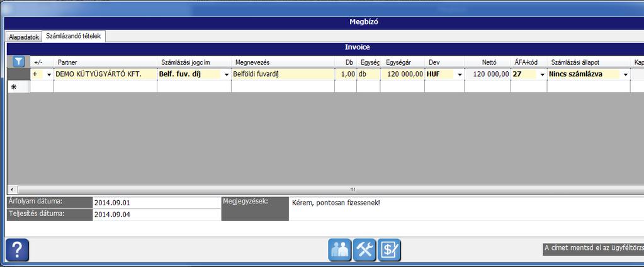The height and width of the screenshot is (267, 644).
Task: Open the HUF currency dropdown
Action: click(460, 75)
